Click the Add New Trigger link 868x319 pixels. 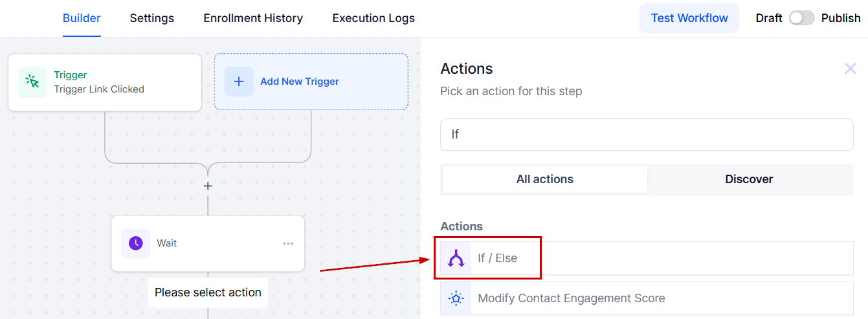(x=300, y=82)
